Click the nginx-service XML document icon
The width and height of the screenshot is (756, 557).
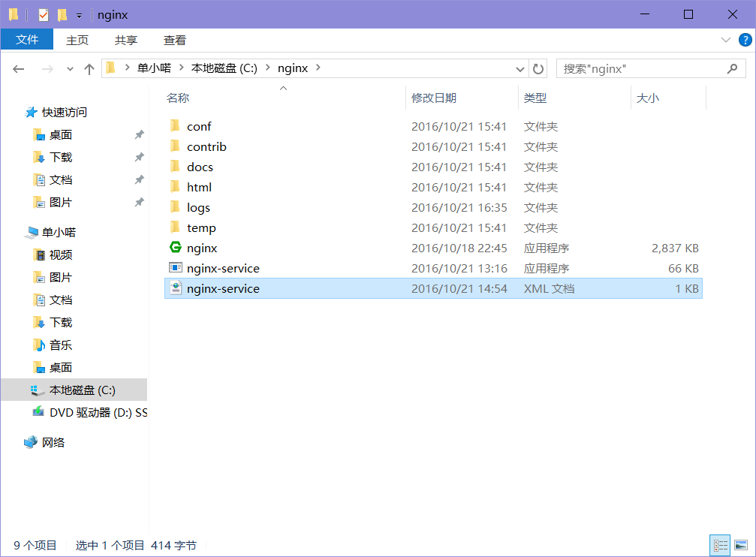(176, 288)
